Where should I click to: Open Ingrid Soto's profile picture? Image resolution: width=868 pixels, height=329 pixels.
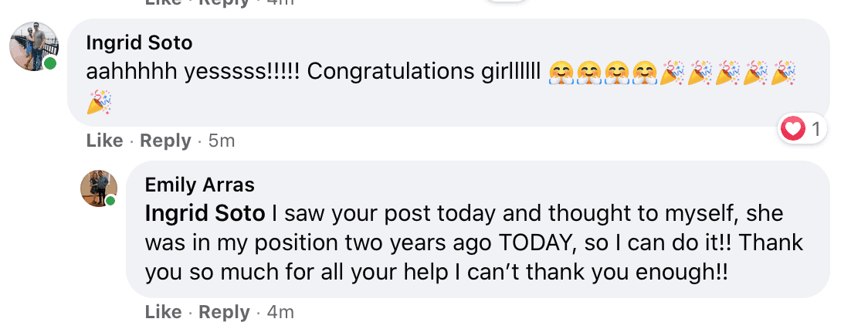(33, 46)
